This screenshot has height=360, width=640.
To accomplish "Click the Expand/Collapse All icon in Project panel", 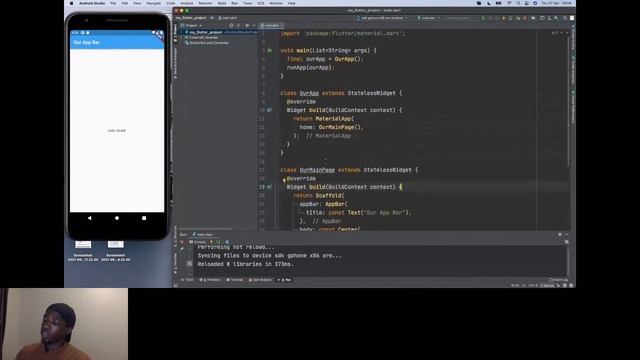I will tap(239, 25).
